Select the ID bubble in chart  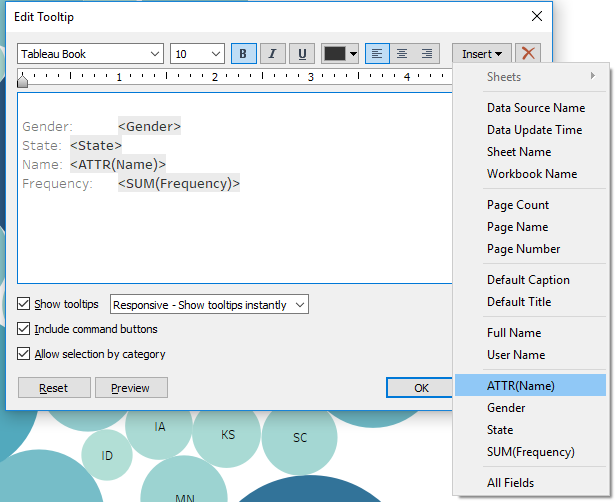click(x=107, y=455)
